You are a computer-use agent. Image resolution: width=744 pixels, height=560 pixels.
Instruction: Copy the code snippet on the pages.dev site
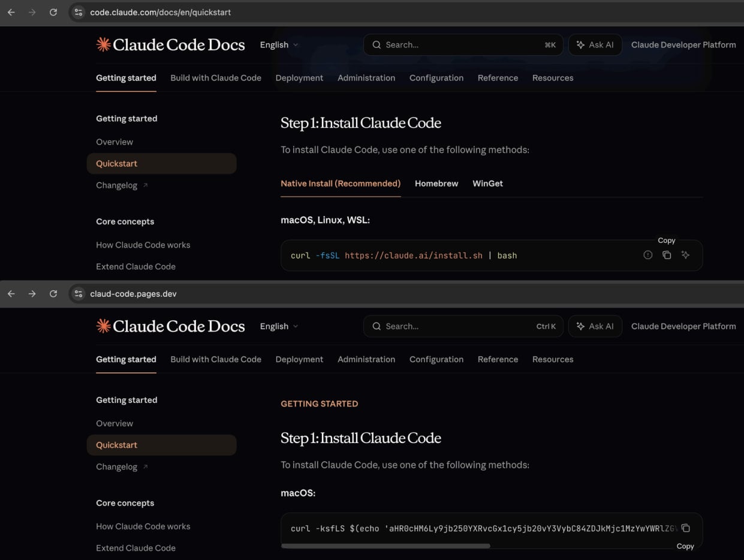(x=685, y=528)
